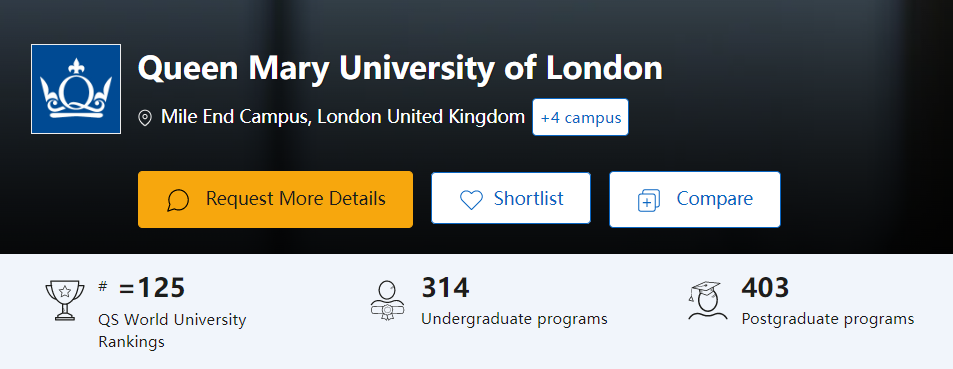
Task: Select the =125 ranking number
Action: tap(152, 288)
